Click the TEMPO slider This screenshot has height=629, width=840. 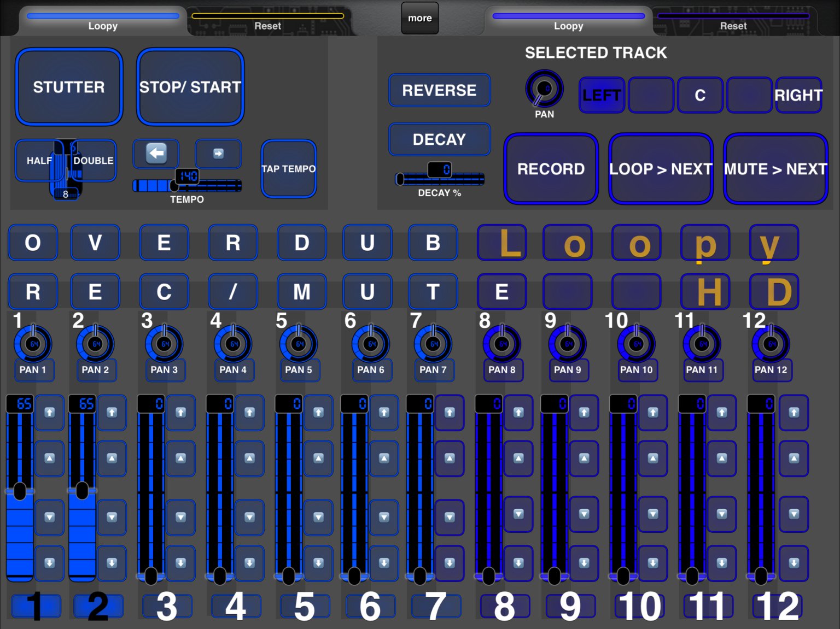(187, 186)
